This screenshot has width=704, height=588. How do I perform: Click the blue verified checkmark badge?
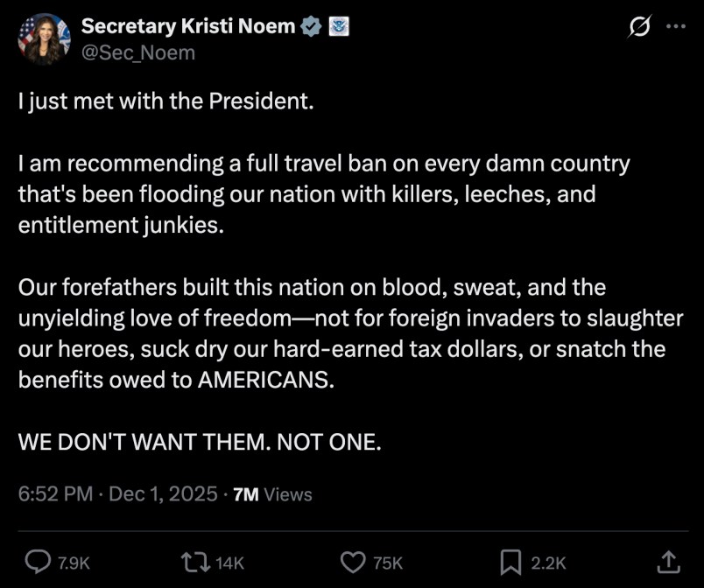tap(311, 27)
